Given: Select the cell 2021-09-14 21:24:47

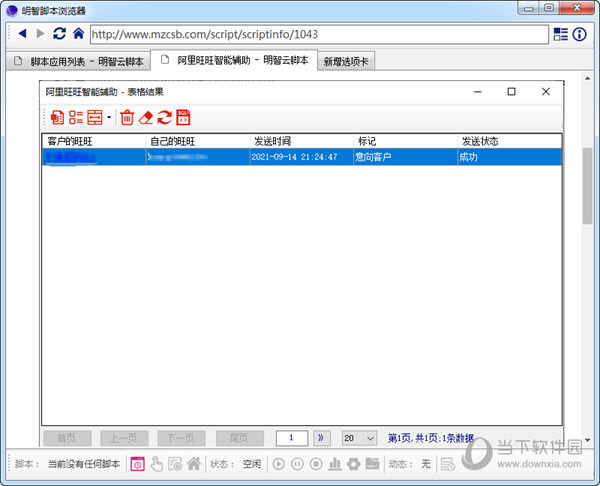Looking at the screenshot, I should click(x=302, y=157).
